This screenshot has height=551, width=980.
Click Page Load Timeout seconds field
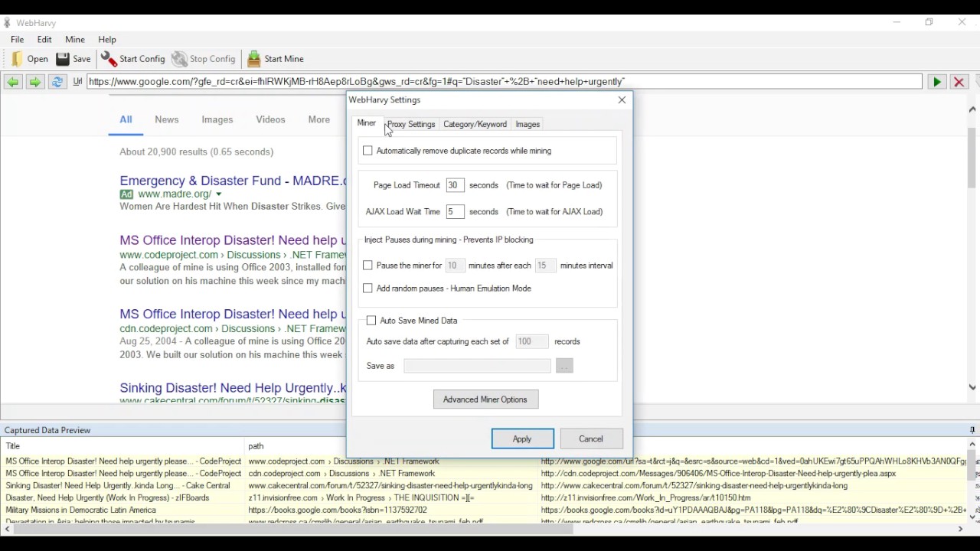click(x=455, y=185)
